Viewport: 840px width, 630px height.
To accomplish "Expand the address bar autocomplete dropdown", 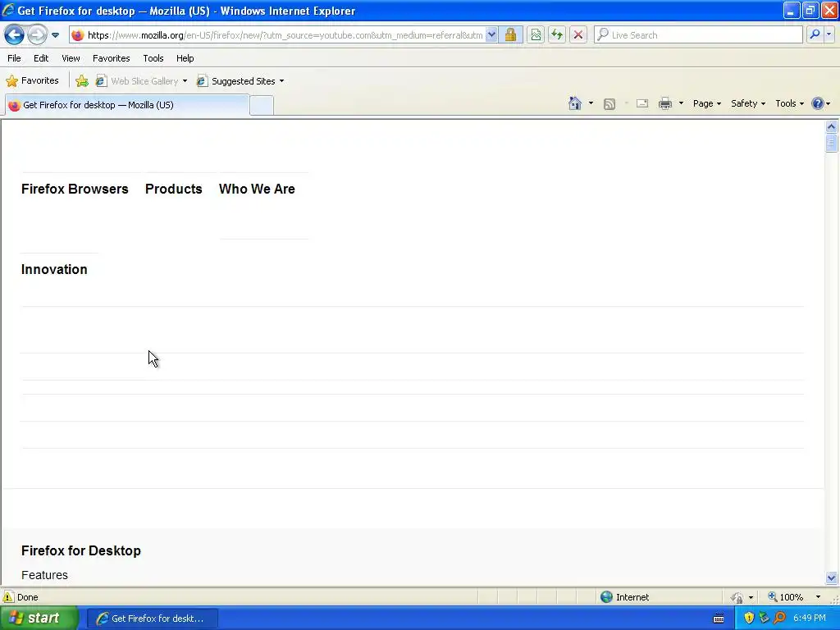I will pyautogui.click(x=491, y=34).
